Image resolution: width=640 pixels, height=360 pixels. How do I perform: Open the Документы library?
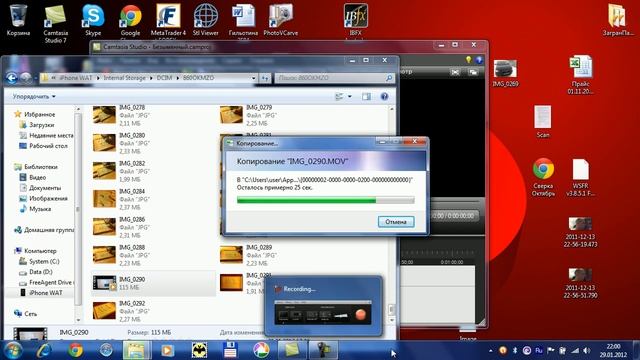point(45,188)
